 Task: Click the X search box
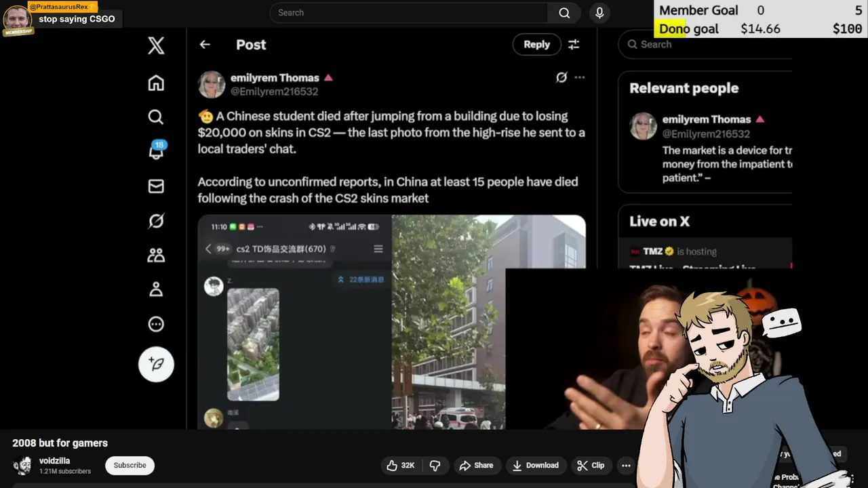coord(705,44)
